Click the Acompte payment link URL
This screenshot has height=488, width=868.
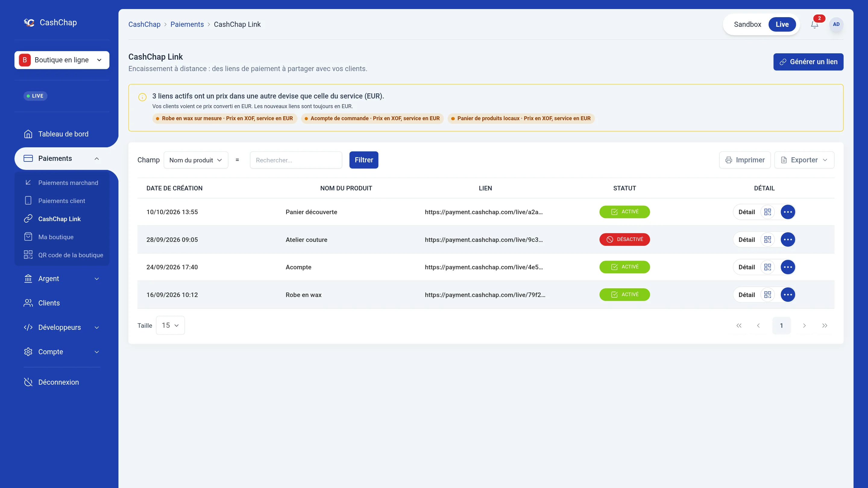pos(483,267)
